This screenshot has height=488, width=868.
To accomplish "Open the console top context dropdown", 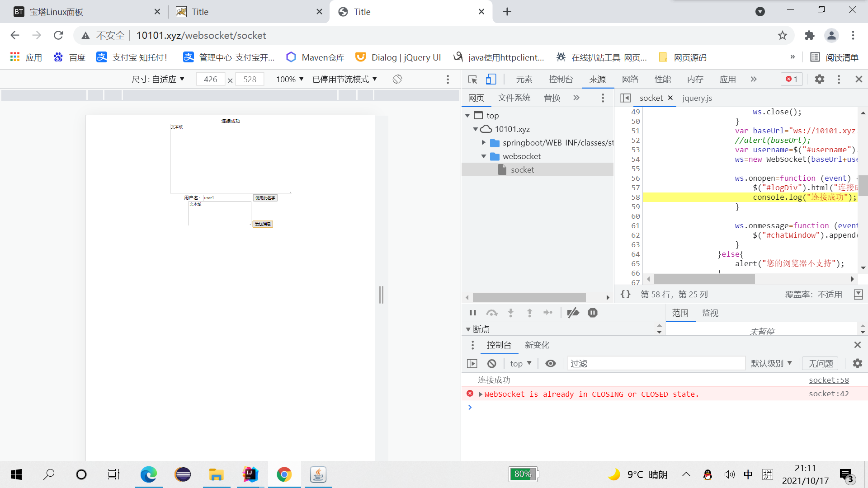I will click(521, 363).
